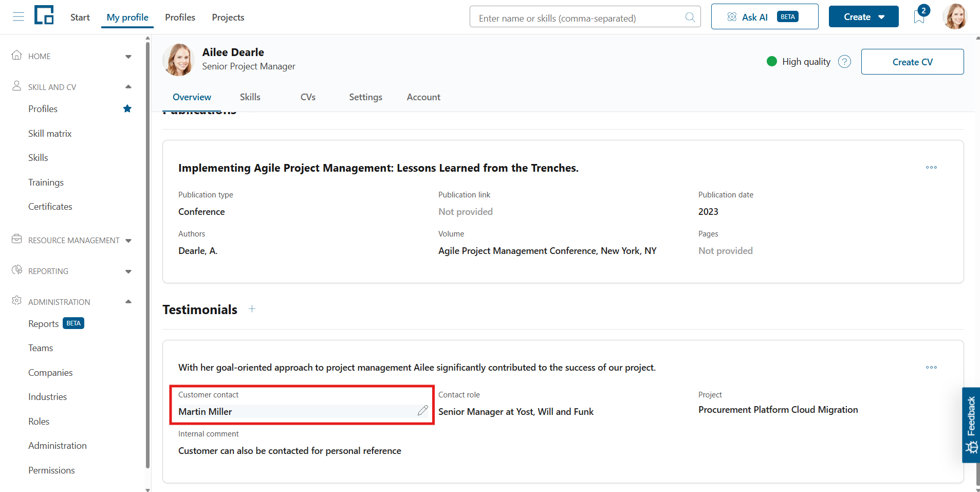Image resolution: width=980 pixels, height=492 pixels.
Task: Select the Overview tab
Action: 192,97
